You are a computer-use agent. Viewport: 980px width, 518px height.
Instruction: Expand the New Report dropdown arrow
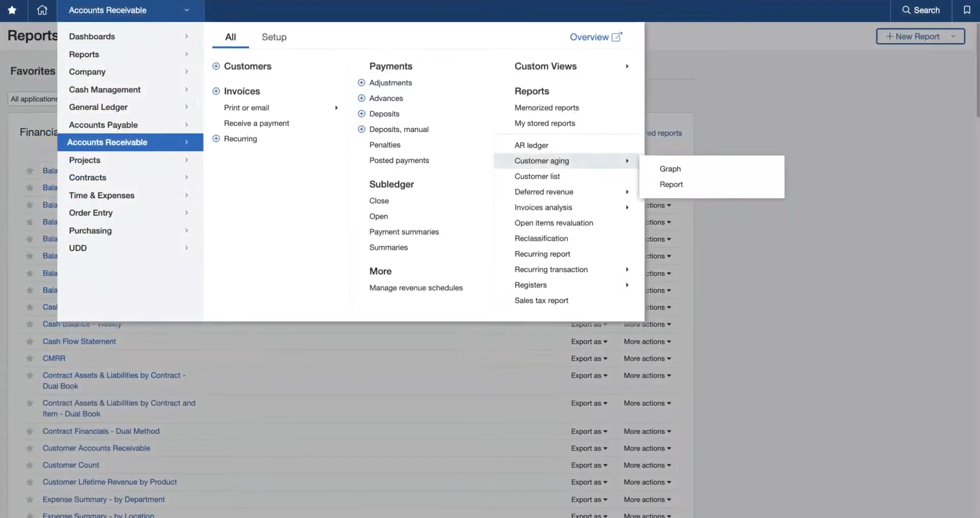click(x=953, y=36)
